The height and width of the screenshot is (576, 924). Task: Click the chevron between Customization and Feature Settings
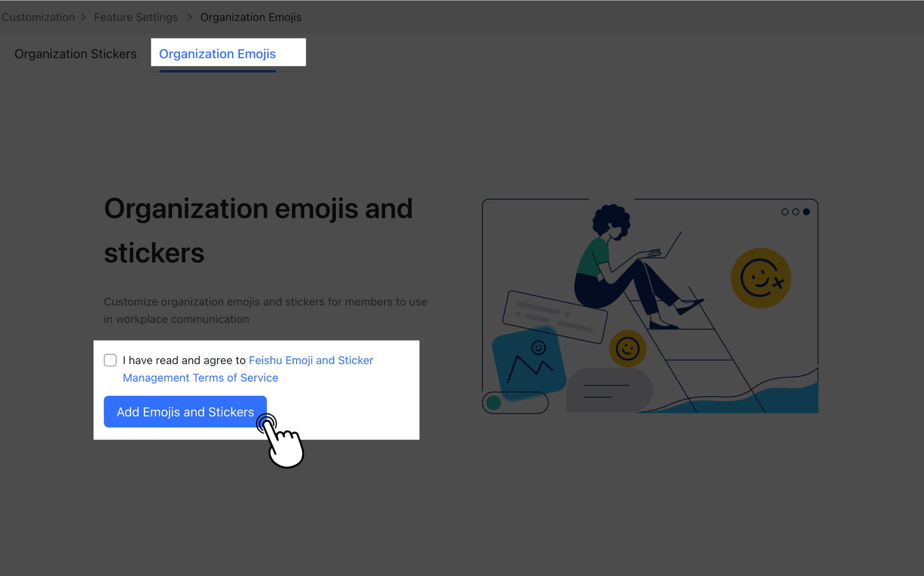coord(84,17)
